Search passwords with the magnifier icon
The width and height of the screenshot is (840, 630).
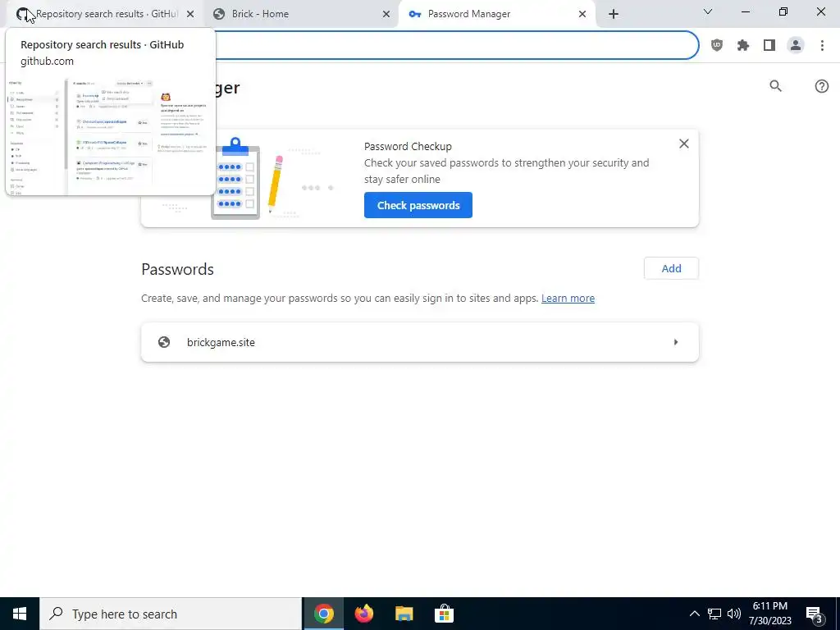tap(776, 86)
